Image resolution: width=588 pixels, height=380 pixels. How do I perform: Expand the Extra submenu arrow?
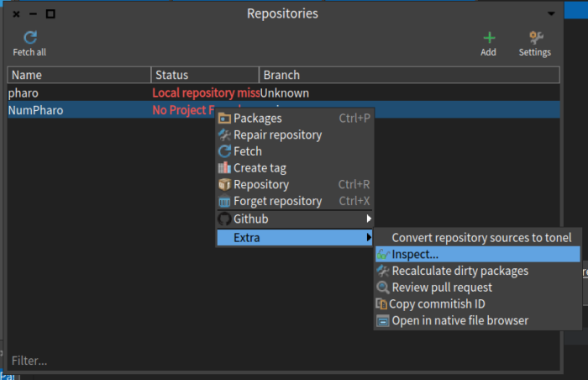[x=369, y=237]
